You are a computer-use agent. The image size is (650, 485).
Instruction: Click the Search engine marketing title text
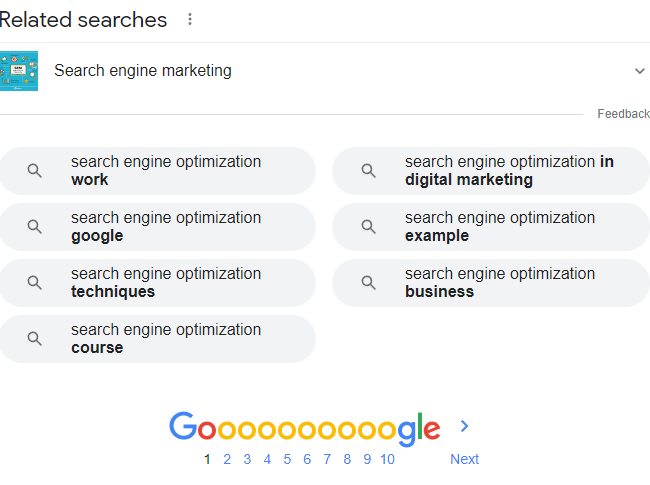click(143, 71)
